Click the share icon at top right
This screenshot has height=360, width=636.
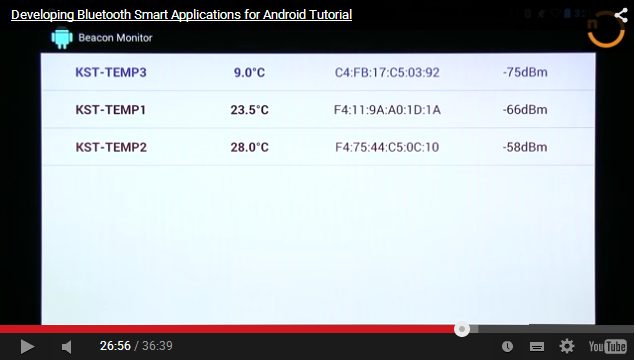coord(621,15)
